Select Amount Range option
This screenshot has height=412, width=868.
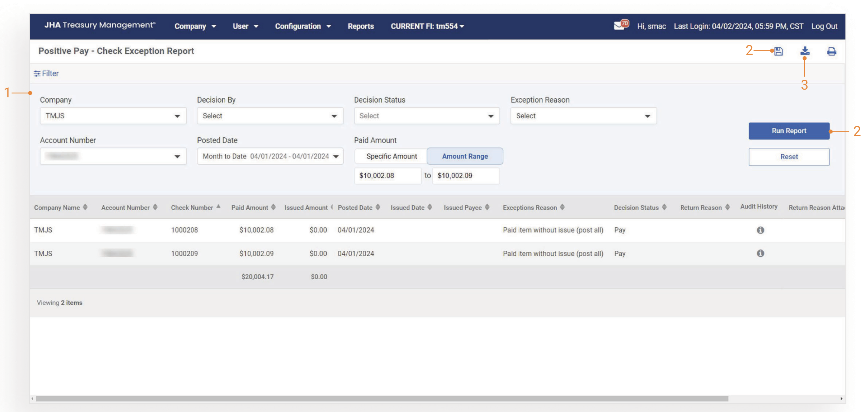[465, 156]
